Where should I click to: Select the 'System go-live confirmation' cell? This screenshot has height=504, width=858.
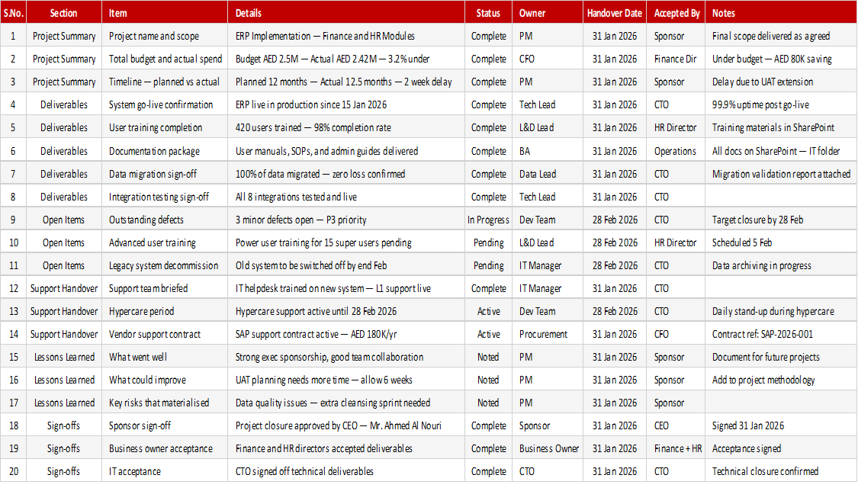pyautogui.click(x=165, y=105)
